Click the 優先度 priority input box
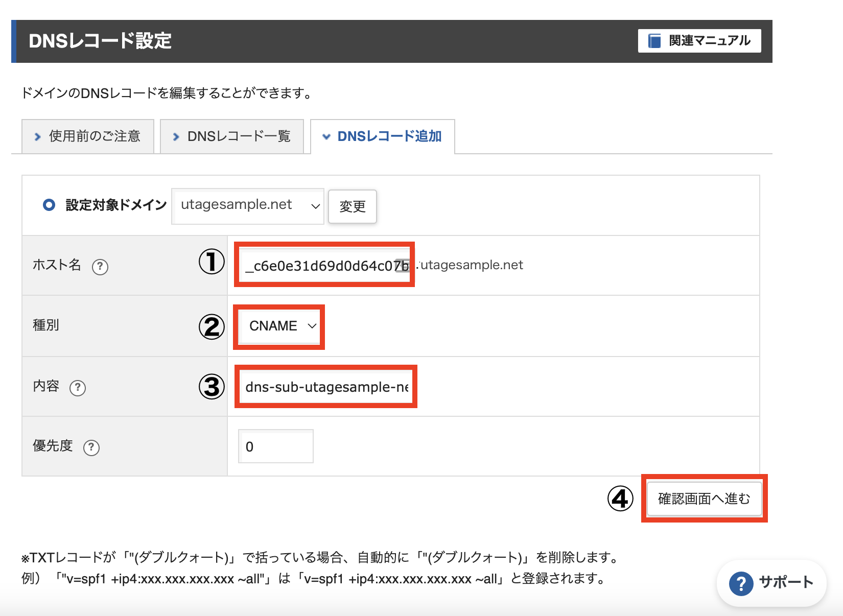This screenshot has width=843, height=616. (275, 447)
